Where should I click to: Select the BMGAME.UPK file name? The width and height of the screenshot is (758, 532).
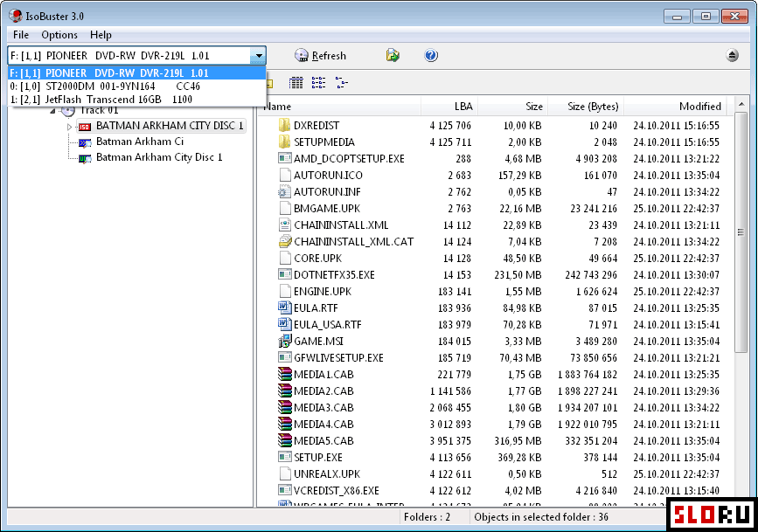tap(327, 208)
